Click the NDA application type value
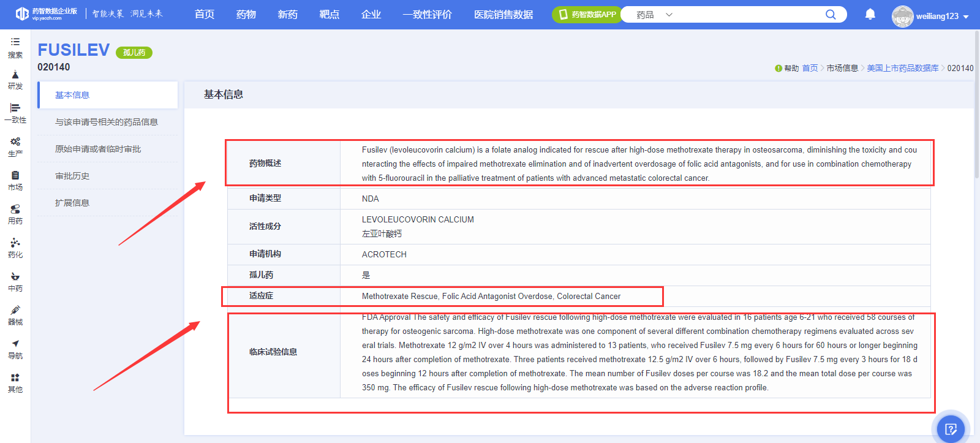The height and width of the screenshot is (443, 980). [371, 199]
